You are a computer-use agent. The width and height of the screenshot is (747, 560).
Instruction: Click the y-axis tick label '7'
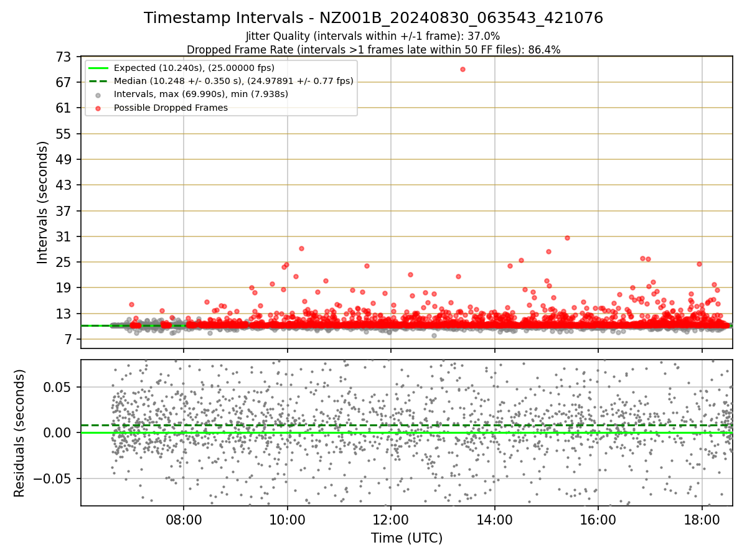(68, 339)
